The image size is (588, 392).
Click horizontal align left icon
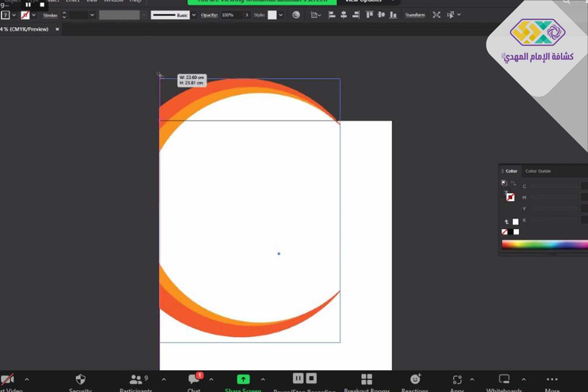click(x=332, y=15)
